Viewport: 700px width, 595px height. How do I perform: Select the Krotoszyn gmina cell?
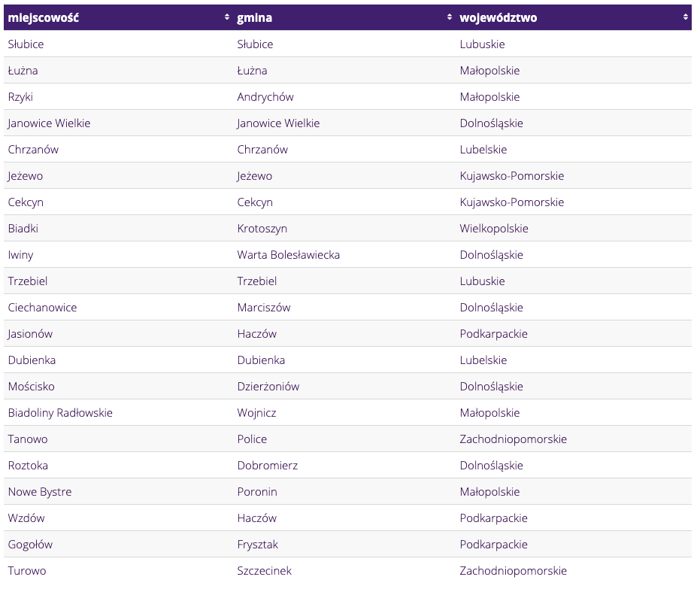click(262, 229)
